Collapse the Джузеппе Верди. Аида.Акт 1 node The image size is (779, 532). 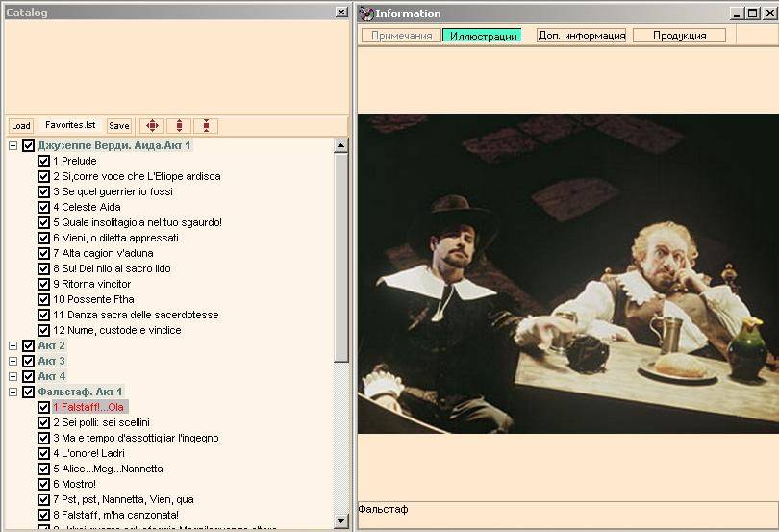tap(13, 145)
